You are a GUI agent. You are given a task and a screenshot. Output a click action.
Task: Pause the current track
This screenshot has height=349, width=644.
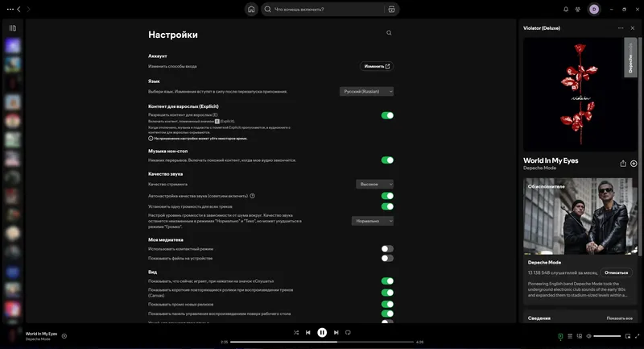tap(322, 332)
